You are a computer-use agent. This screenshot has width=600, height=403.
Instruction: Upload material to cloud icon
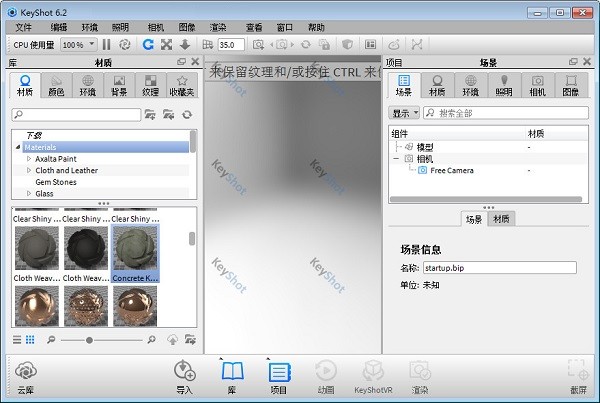(173, 339)
